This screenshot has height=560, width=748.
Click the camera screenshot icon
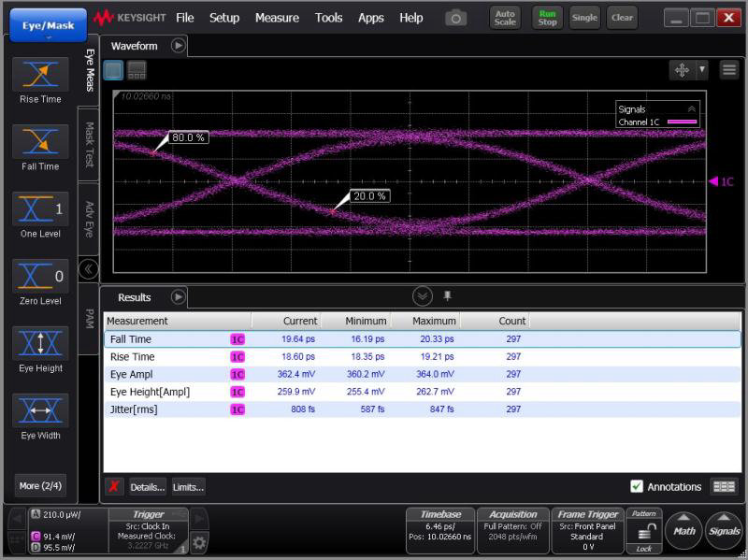pyautogui.click(x=455, y=18)
